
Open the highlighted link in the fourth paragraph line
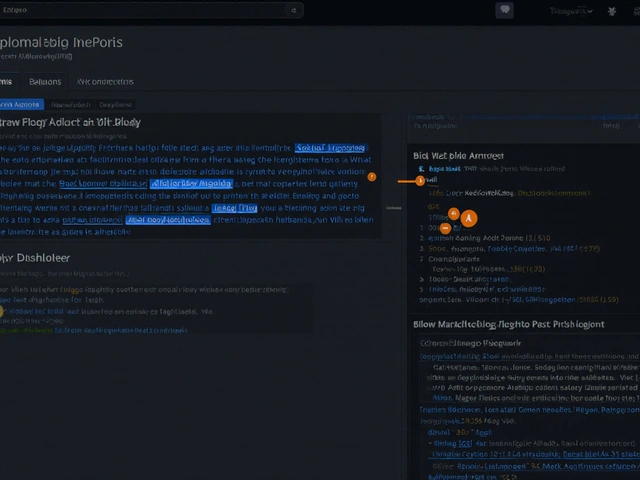point(191,184)
